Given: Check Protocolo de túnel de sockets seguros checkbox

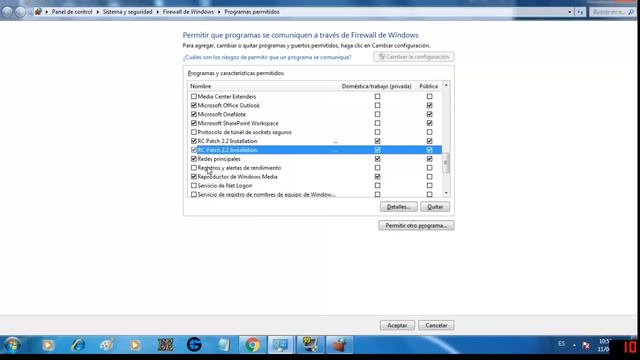Looking at the screenshot, I should [194, 132].
